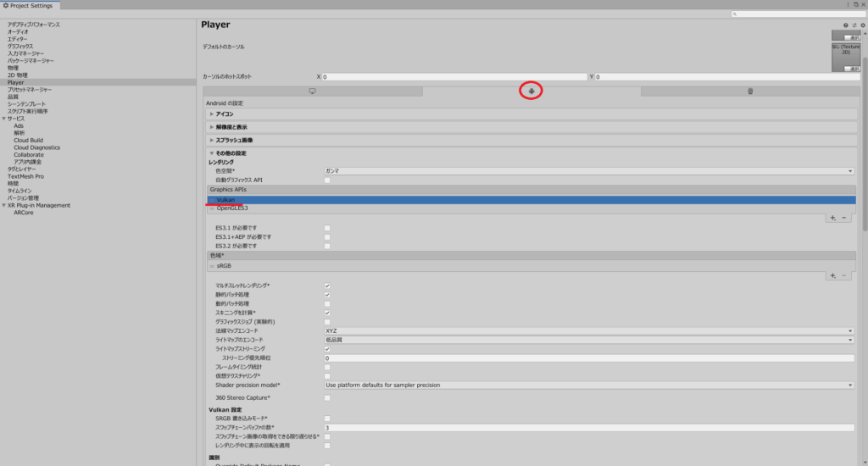
Task: Select the OpenGLES3 entry in Graphics APIs
Action: [x=531, y=208]
